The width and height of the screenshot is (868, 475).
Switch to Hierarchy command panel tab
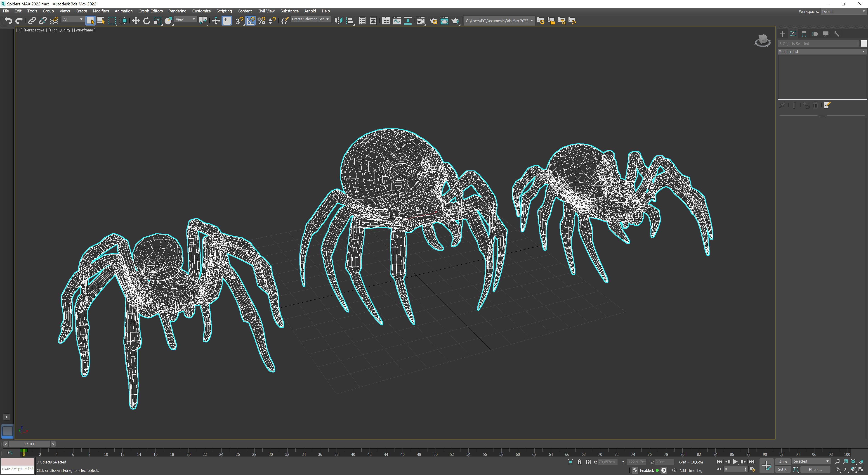pyautogui.click(x=804, y=34)
